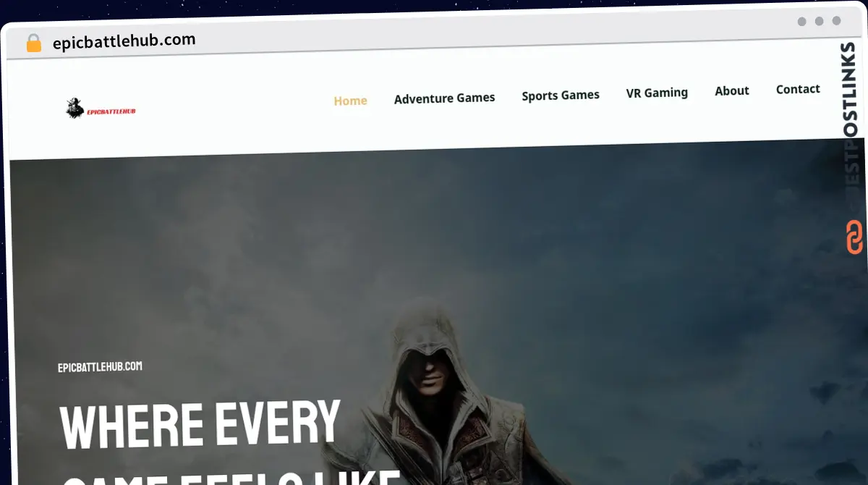Click the cloudy sky hero background

615,253
